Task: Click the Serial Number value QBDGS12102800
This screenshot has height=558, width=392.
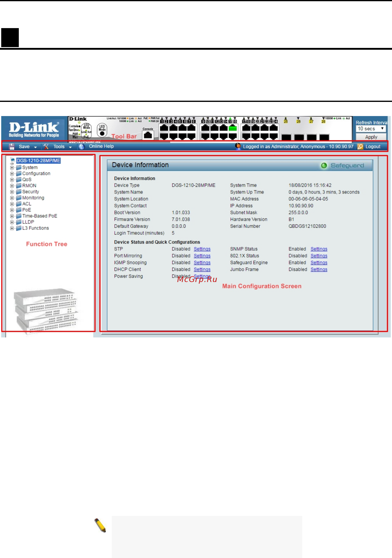Action: 307,226
